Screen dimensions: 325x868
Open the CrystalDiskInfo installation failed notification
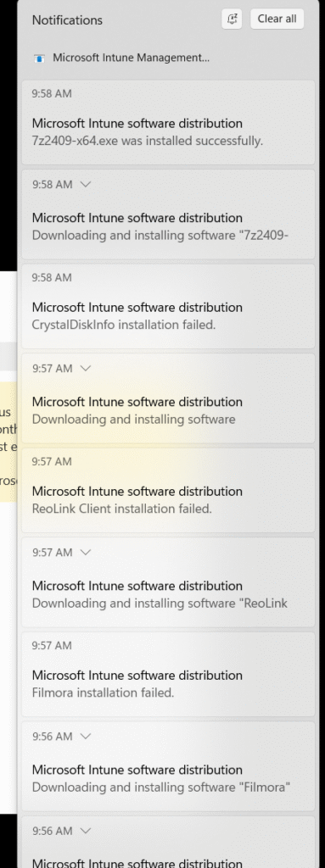coord(168,306)
